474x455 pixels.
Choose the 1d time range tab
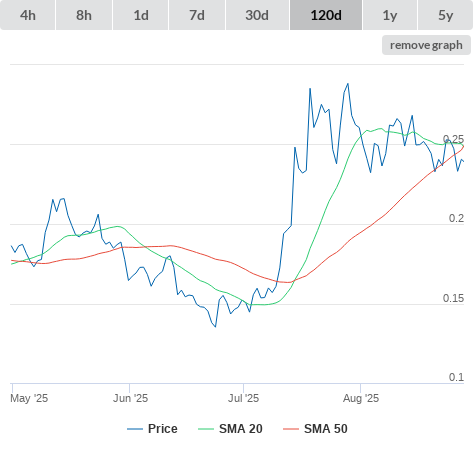141,15
